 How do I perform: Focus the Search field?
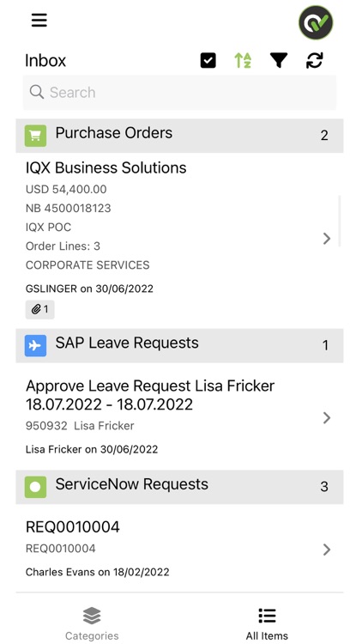(179, 93)
